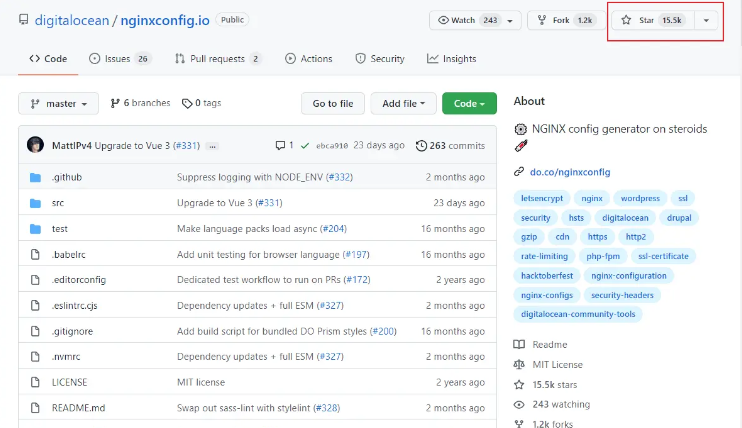This screenshot has height=428, width=742.
Task: Star the repository
Action: [653, 20]
